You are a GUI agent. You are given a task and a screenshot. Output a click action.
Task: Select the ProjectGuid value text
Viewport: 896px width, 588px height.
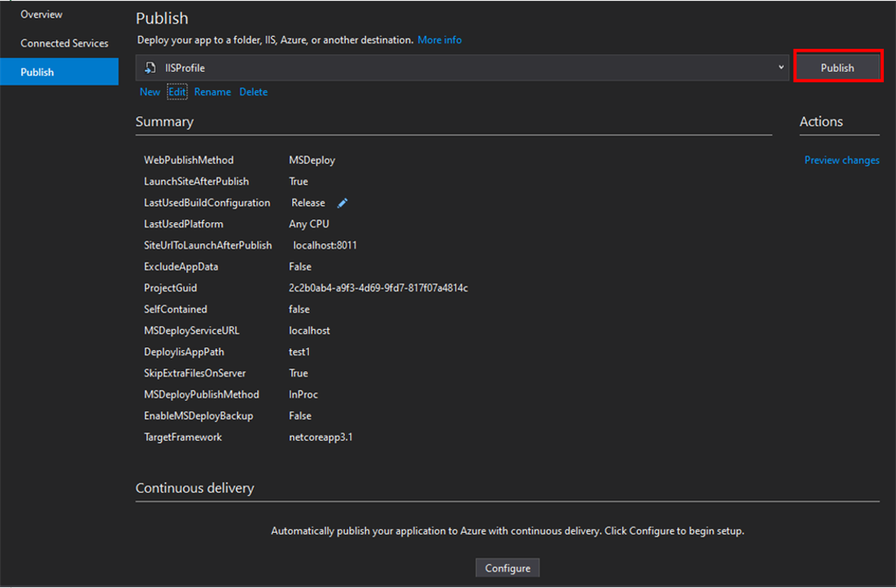(378, 288)
